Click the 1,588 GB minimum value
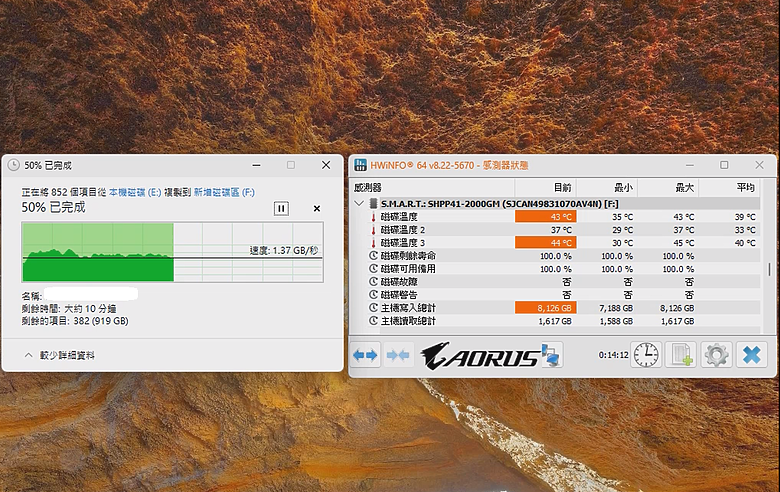Viewport: 780px width, 492px height. pyautogui.click(x=616, y=321)
